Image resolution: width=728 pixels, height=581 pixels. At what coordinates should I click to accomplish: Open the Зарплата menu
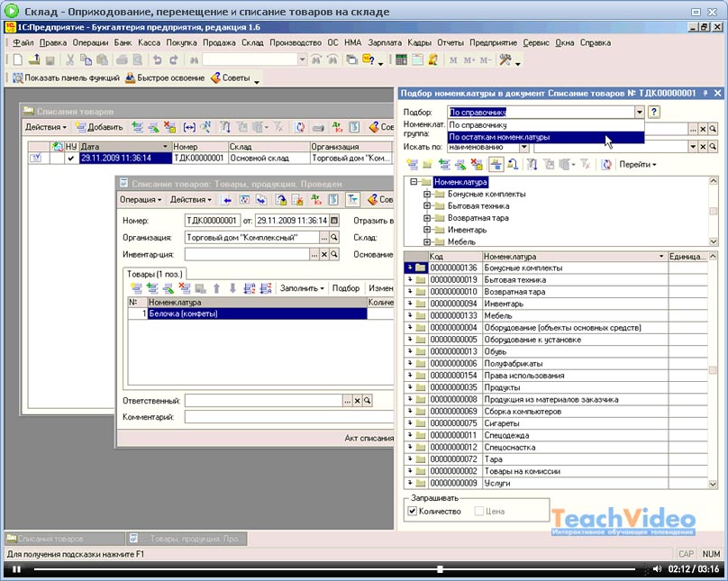pos(385,42)
